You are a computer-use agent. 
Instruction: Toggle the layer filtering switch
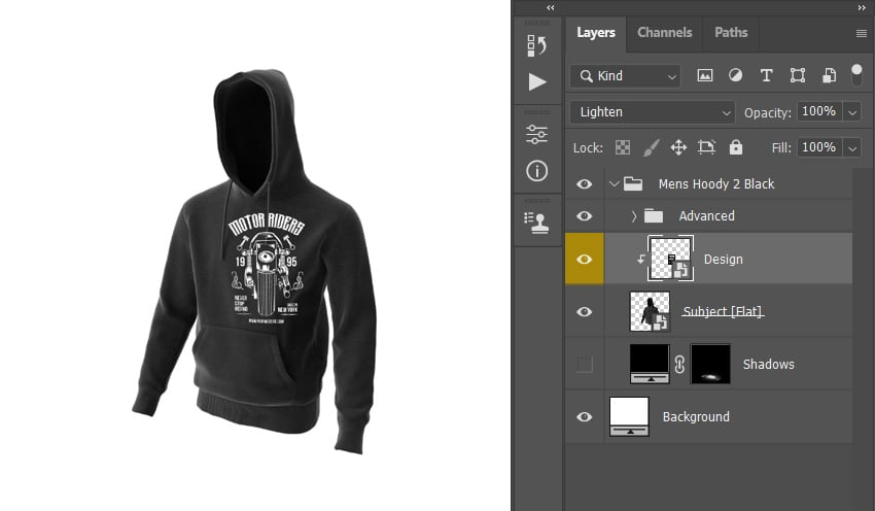tap(856, 75)
